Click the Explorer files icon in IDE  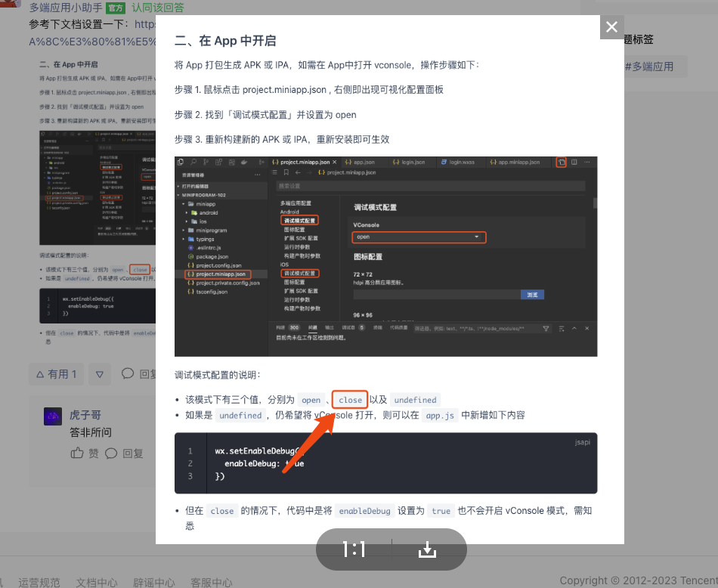(x=181, y=162)
